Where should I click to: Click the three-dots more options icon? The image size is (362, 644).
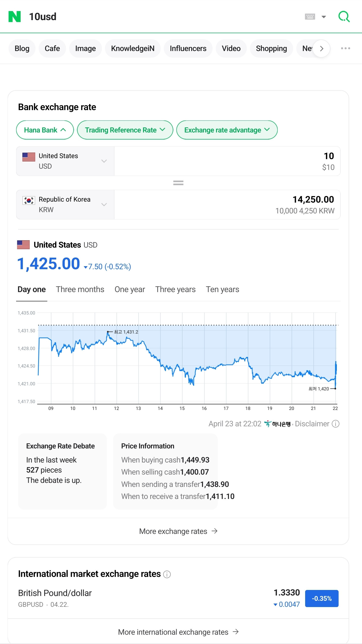345,48
